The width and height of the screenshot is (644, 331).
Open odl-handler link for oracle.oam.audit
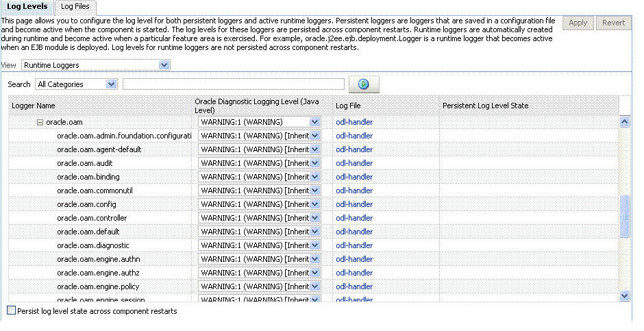(x=354, y=163)
